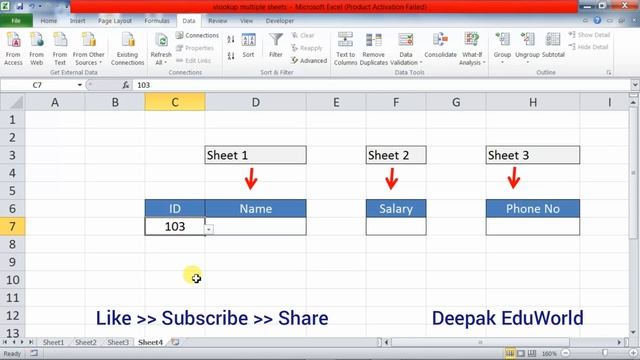This screenshot has width=640, height=360.
Task: Select the empty cell under Name
Action: (x=256, y=226)
